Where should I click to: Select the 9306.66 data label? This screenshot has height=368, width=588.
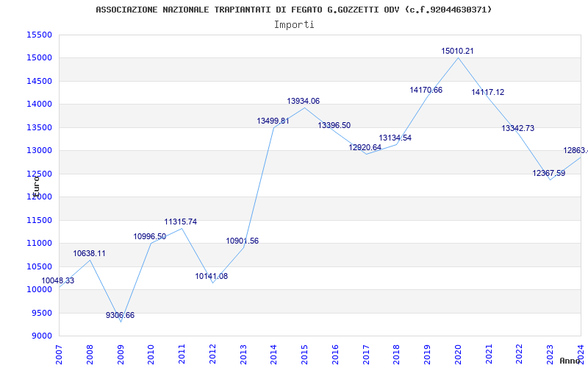point(120,316)
